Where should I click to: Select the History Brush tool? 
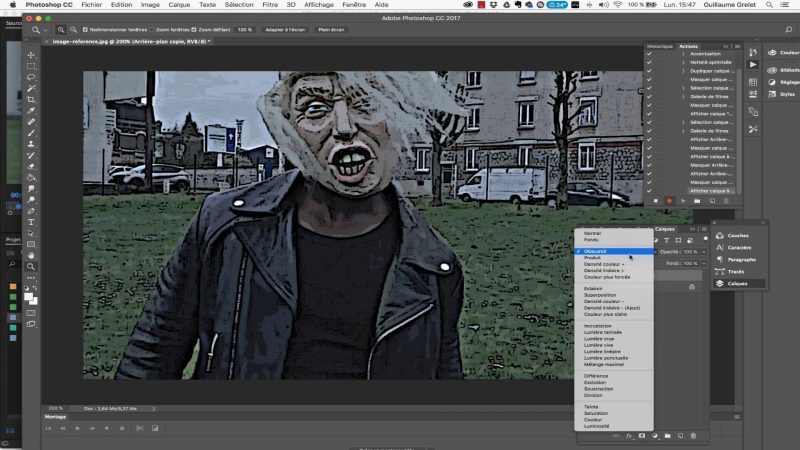pos(31,156)
